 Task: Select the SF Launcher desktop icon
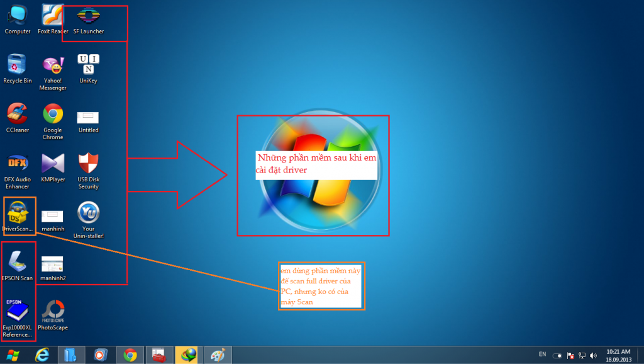[x=88, y=21]
